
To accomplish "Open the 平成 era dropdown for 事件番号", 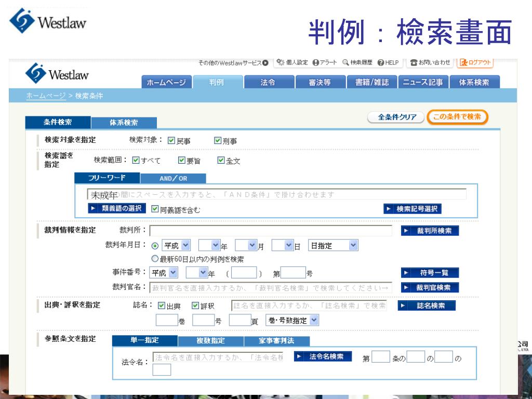I will click(x=164, y=273).
